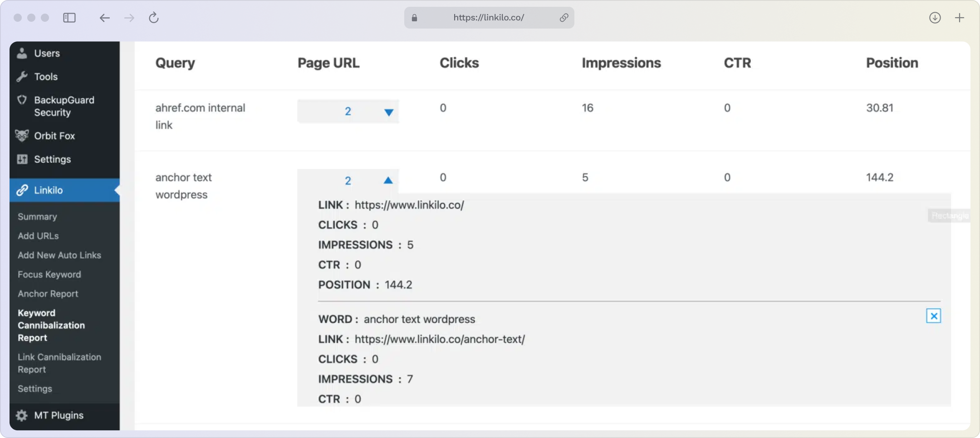This screenshot has height=438, width=980.
Task: Go back with browser back arrow
Action: click(x=105, y=18)
